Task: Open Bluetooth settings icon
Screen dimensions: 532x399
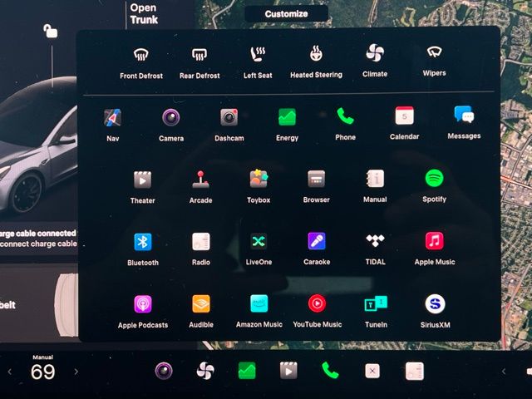Action: tap(143, 242)
